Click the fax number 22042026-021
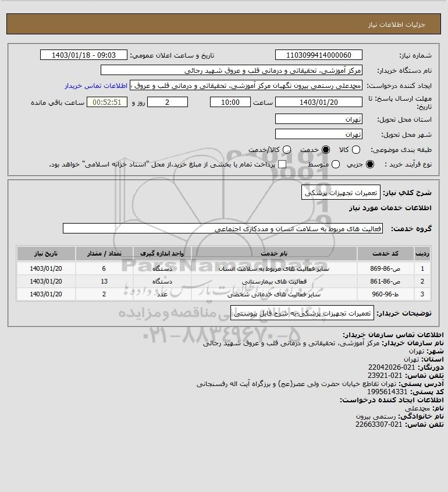The image size is (448, 492). tap(391, 367)
